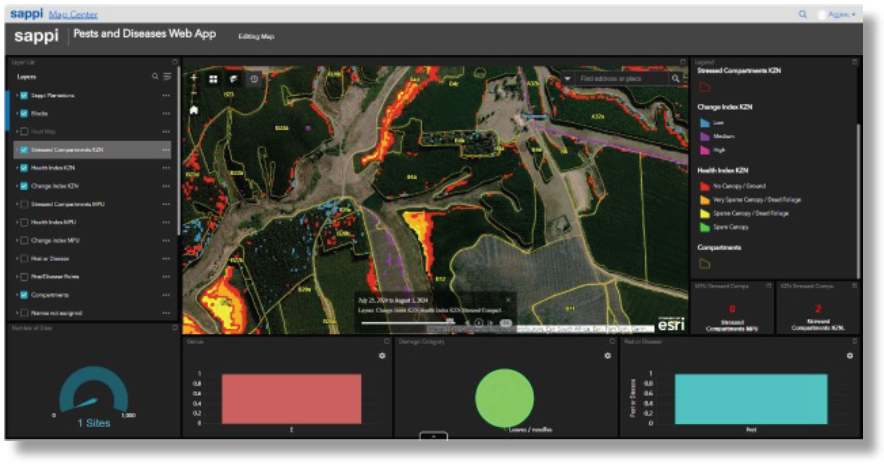Maximize the Layer List panel

(175, 62)
